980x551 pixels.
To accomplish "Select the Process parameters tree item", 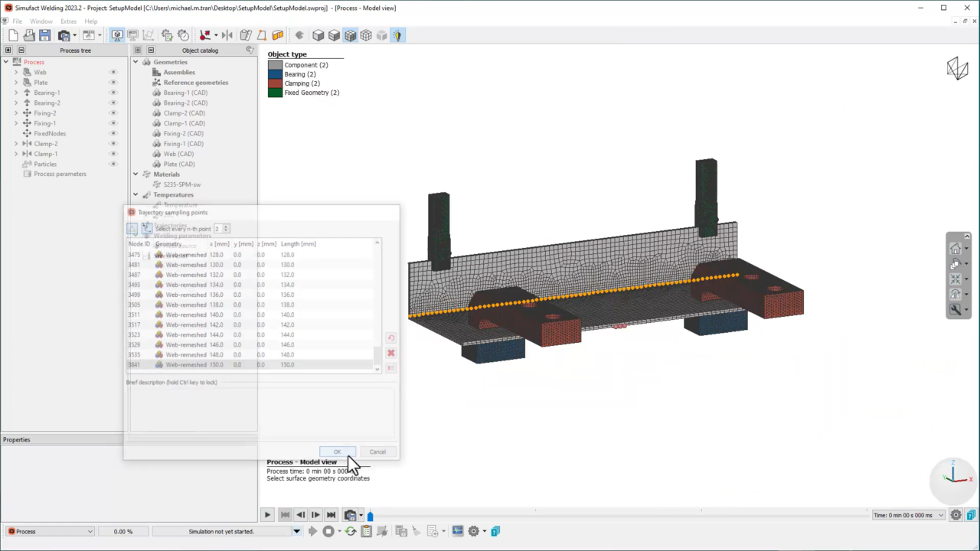I will coord(60,174).
